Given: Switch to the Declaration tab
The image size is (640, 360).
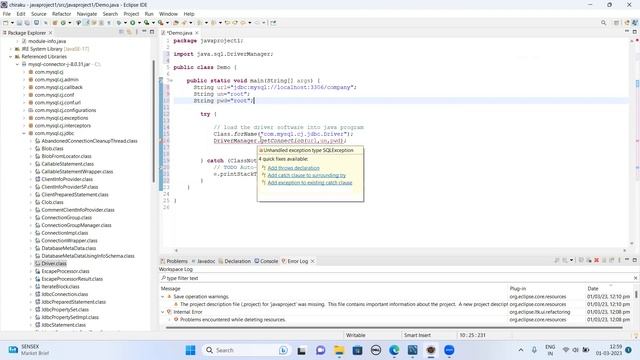Looking at the screenshot, I should (235, 261).
